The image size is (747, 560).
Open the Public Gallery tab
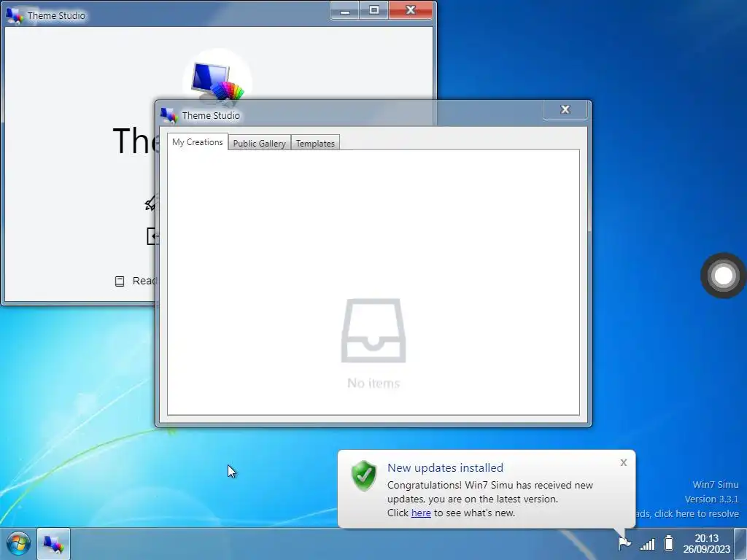click(259, 144)
